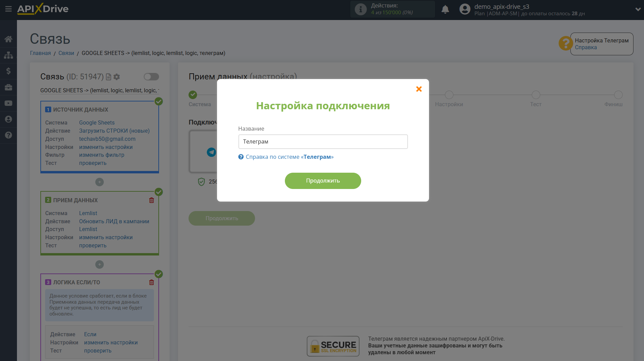Select the Система step in progress bar
This screenshot has height=361, width=644.
[x=193, y=95]
